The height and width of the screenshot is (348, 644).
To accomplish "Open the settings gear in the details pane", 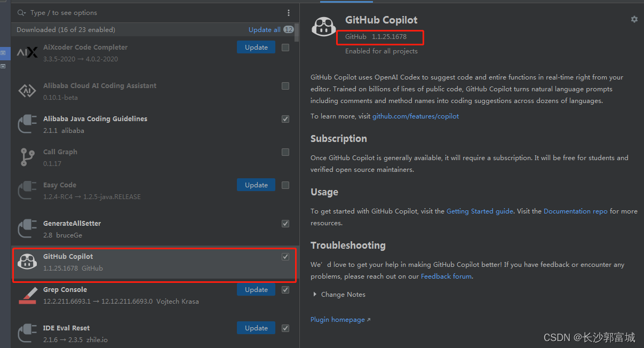I will 634,19.
